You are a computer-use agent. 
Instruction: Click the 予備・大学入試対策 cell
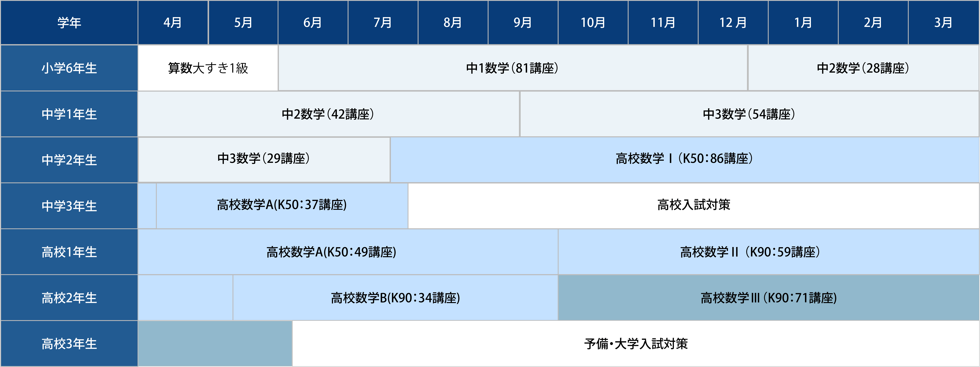636,344
